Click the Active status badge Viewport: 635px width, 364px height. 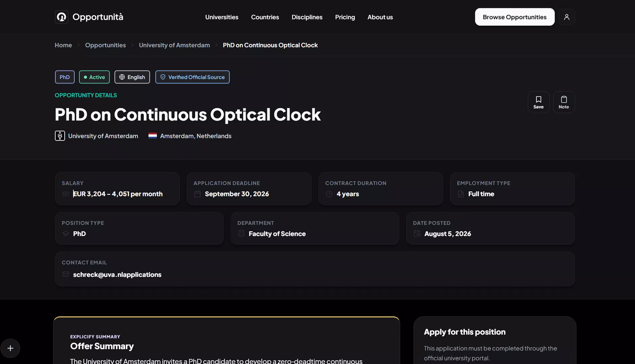[94, 77]
